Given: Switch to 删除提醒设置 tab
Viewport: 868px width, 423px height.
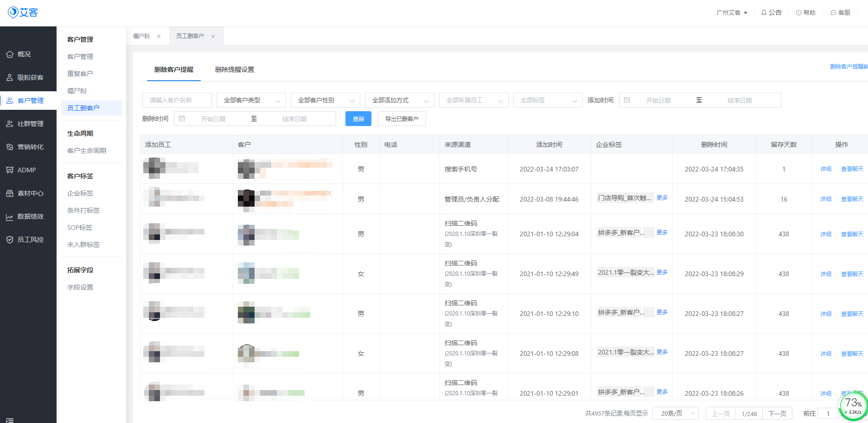Looking at the screenshot, I should click(x=234, y=69).
